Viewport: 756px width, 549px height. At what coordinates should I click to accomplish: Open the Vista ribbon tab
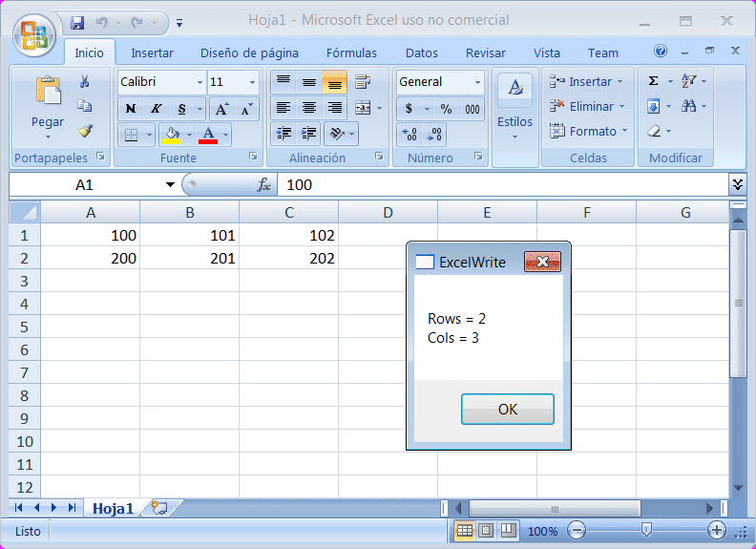pyautogui.click(x=546, y=53)
